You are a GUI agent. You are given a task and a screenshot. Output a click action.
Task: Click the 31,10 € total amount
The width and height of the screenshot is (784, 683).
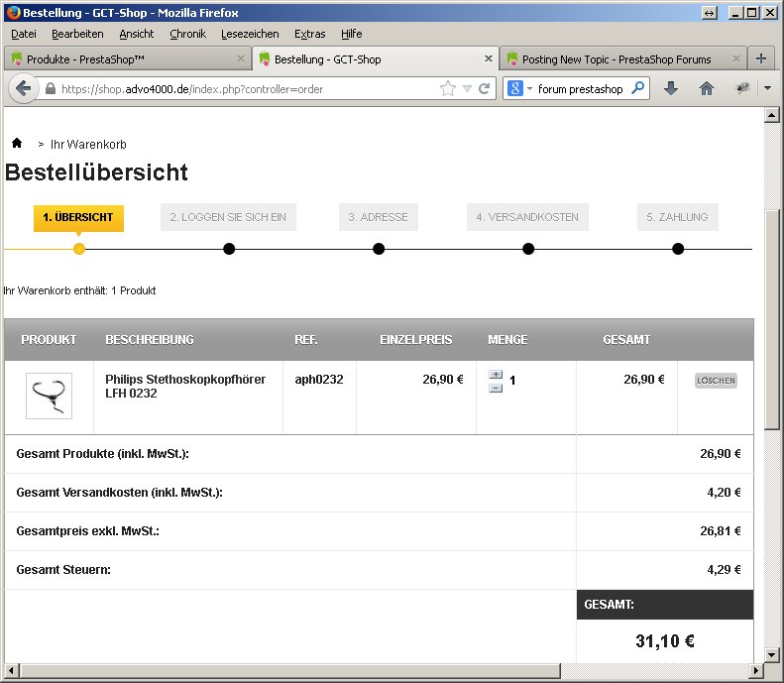pos(664,641)
